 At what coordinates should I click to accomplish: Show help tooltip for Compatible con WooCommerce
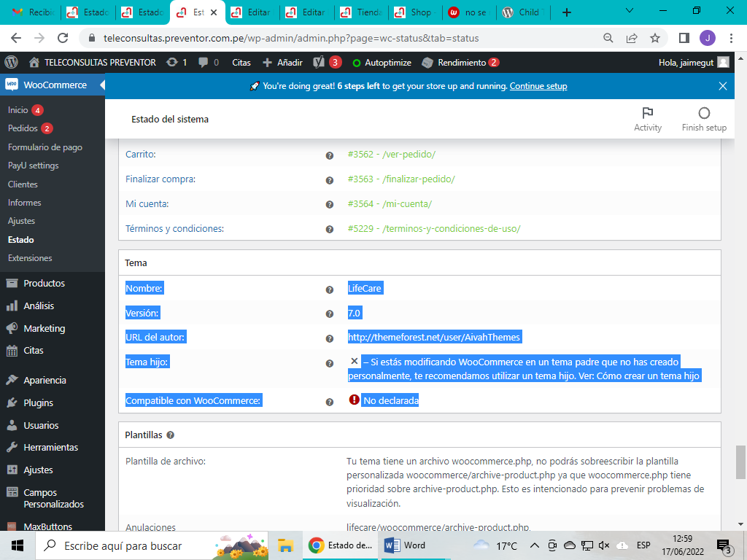click(329, 402)
